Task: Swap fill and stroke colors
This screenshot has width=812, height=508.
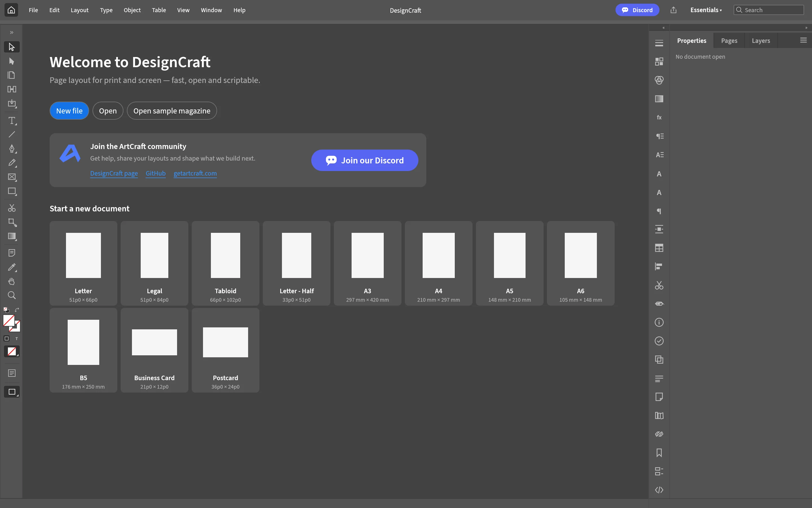Action: point(17,310)
